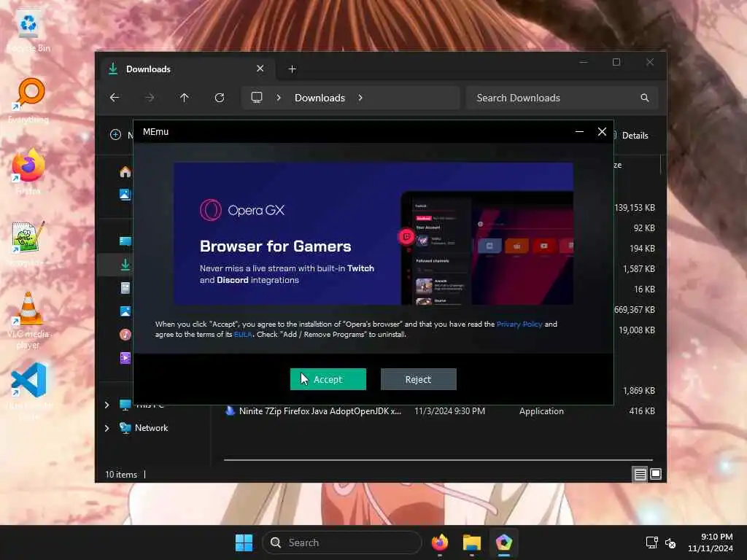Accept the Opera GX installation offer

click(328, 379)
